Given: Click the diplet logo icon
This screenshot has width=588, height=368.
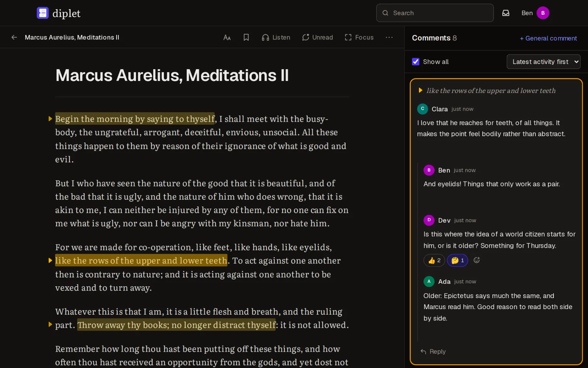Looking at the screenshot, I should (43, 13).
